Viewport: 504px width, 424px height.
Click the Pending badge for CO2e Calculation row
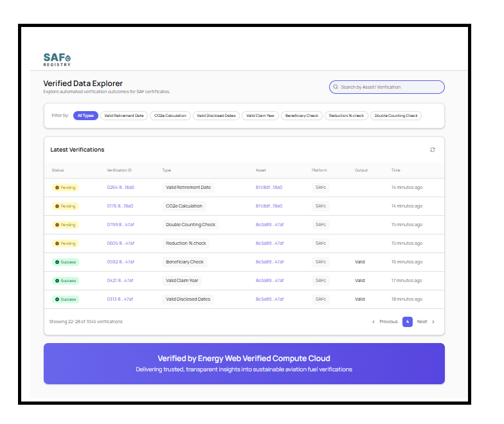click(66, 206)
